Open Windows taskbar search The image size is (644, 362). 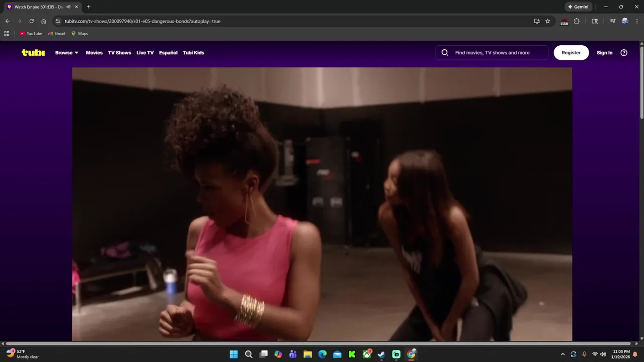[x=249, y=354]
